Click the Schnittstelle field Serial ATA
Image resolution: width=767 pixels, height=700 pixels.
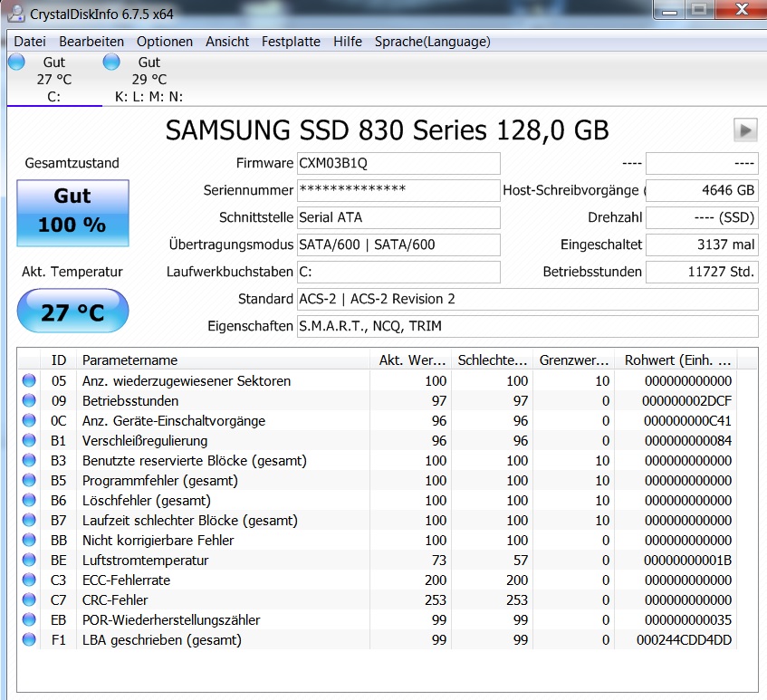pyautogui.click(x=398, y=217)
